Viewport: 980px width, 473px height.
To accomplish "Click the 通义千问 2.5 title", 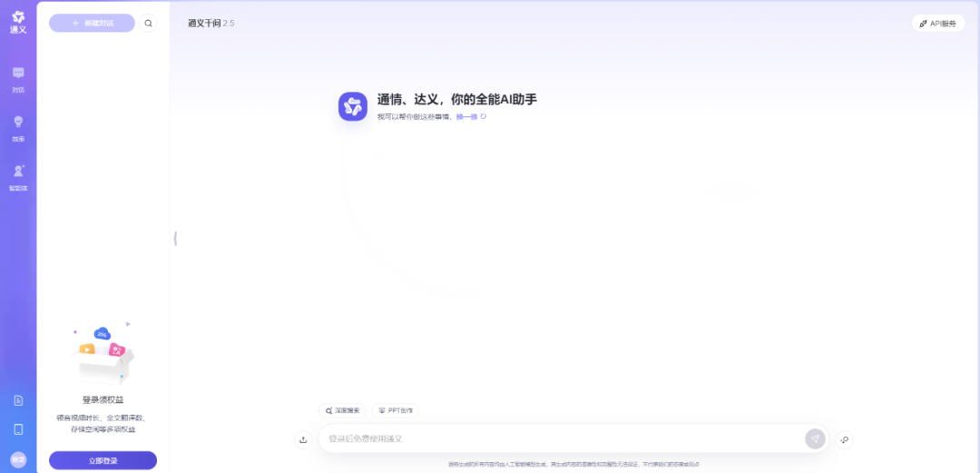I will (x=211, y=23).
